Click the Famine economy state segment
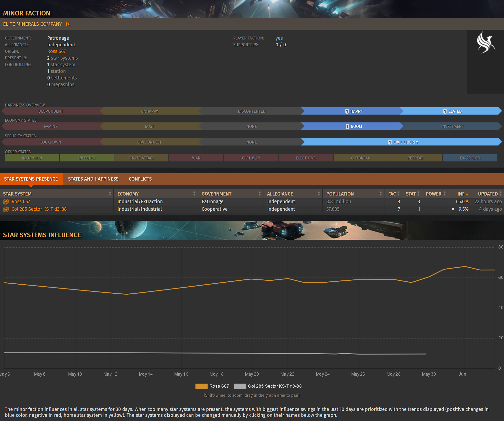 tap(51, 126)
